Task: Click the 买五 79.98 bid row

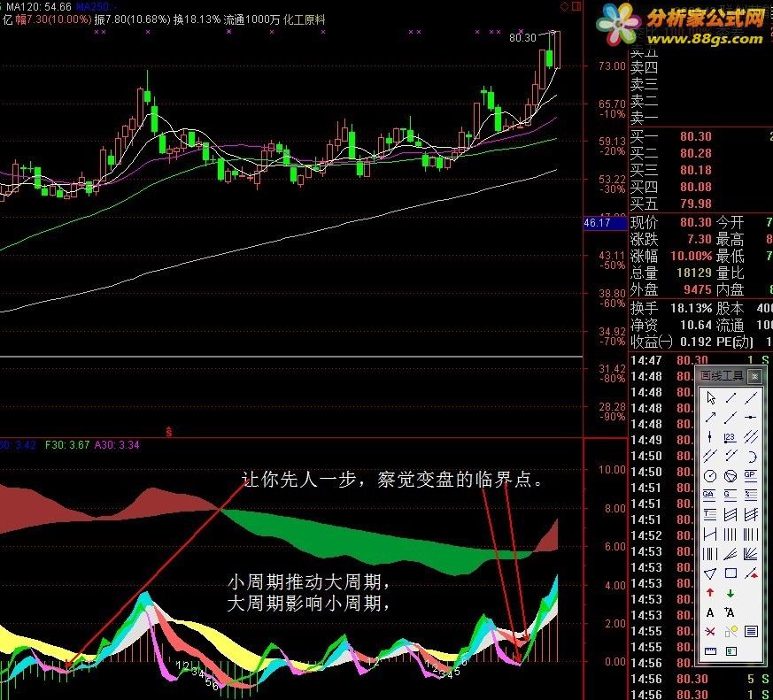Action: click(x=701, y=204)
